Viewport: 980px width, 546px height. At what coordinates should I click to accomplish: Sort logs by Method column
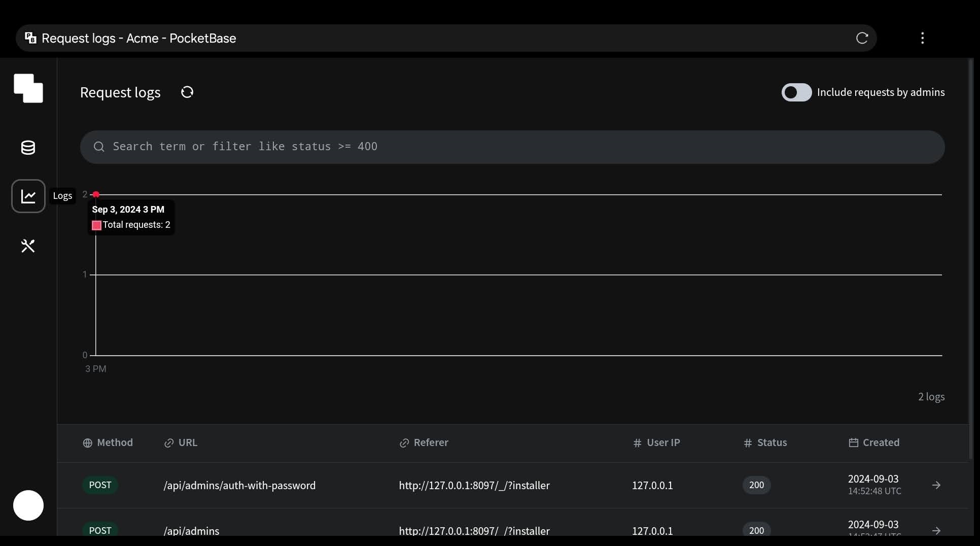(108, 442)
